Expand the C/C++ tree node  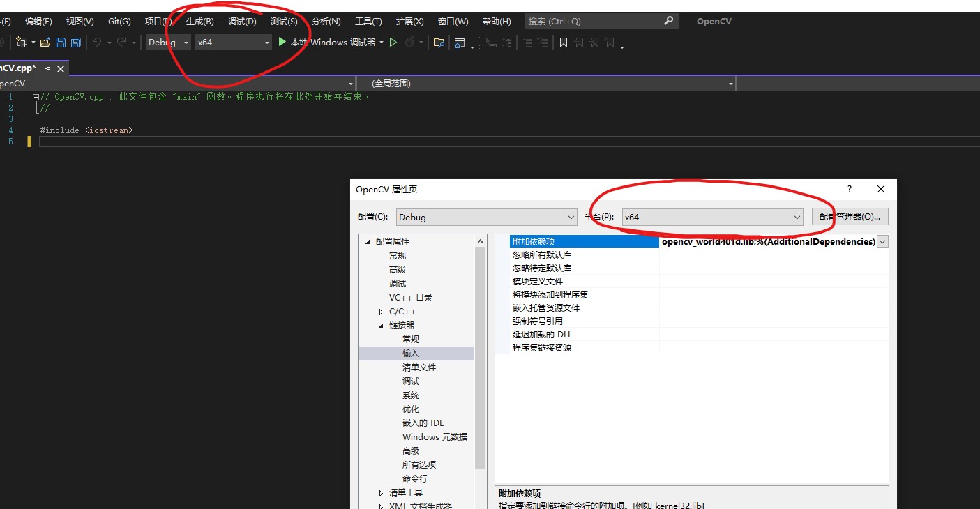pos(381,312)
